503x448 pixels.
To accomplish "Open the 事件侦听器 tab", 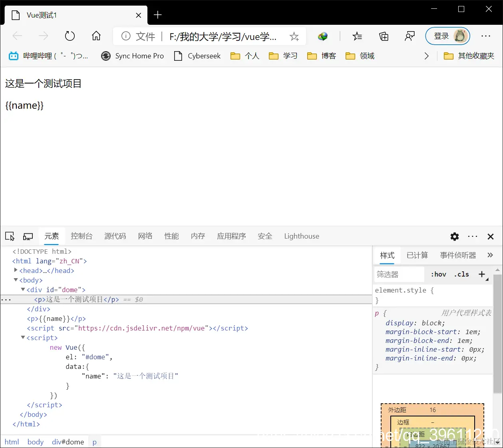I will 458,255.
